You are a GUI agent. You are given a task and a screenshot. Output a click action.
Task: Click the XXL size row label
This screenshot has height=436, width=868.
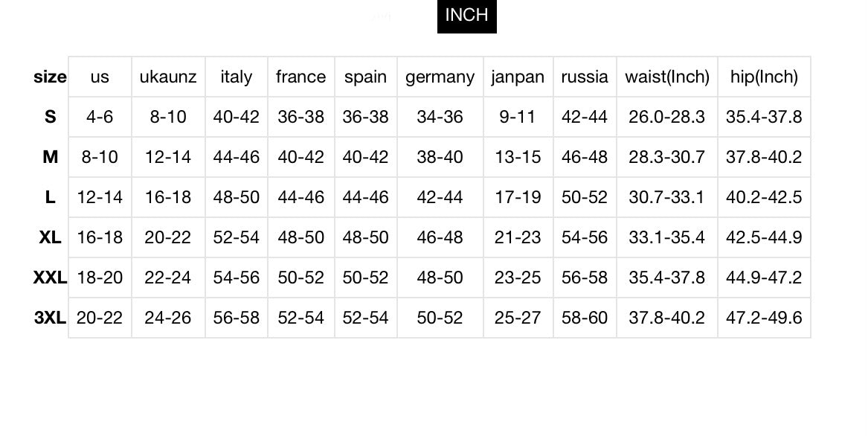(x=50, y=277)
